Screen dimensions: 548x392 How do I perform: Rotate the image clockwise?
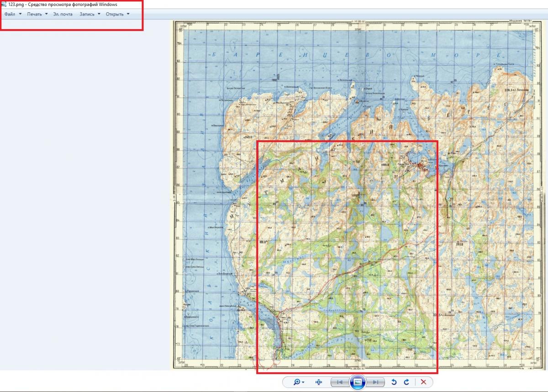pos(406,382)
